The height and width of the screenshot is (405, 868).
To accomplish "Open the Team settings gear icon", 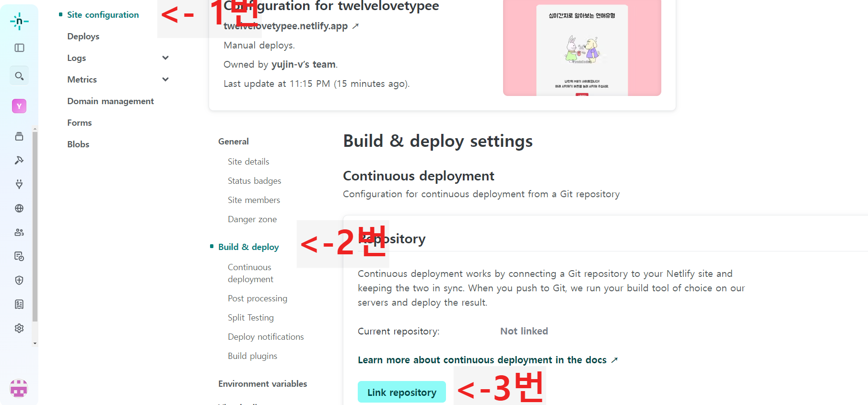I will coord(19,328).
